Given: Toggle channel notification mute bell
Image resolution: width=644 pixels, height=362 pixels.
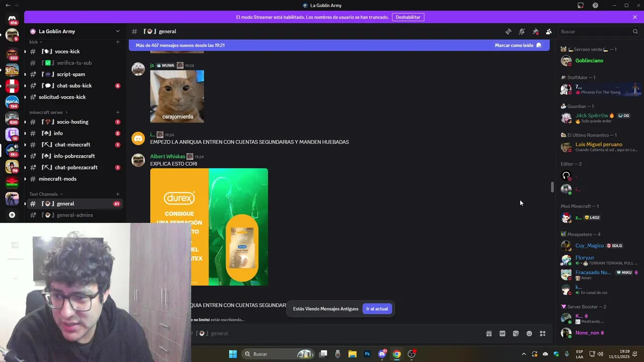Looking at the screenshot, I should click(x=522, y=31).
